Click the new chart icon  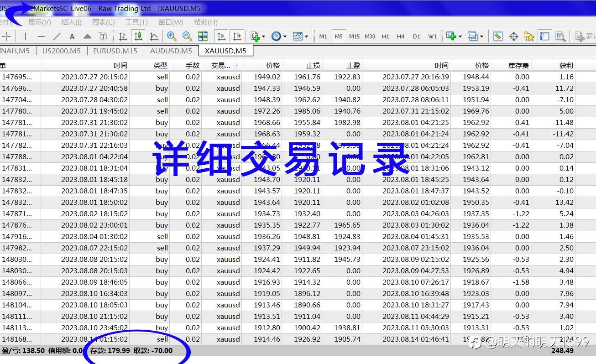pyautogui.click(x=451, y=36)
